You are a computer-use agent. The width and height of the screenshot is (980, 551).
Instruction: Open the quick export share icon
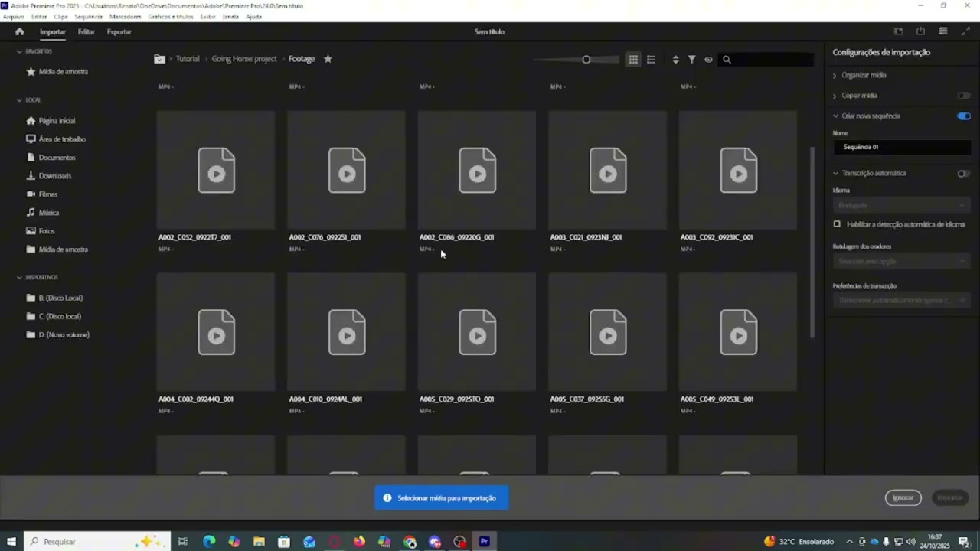[920, 31]
